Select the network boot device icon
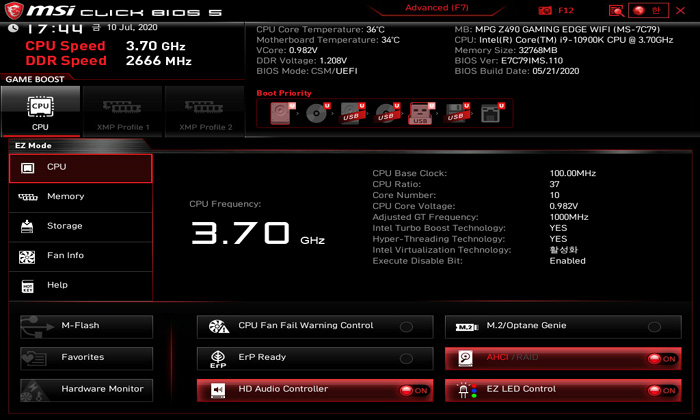The height and width of the screenshot is (420, 700). pyautogui.click(x=492, y=113)
